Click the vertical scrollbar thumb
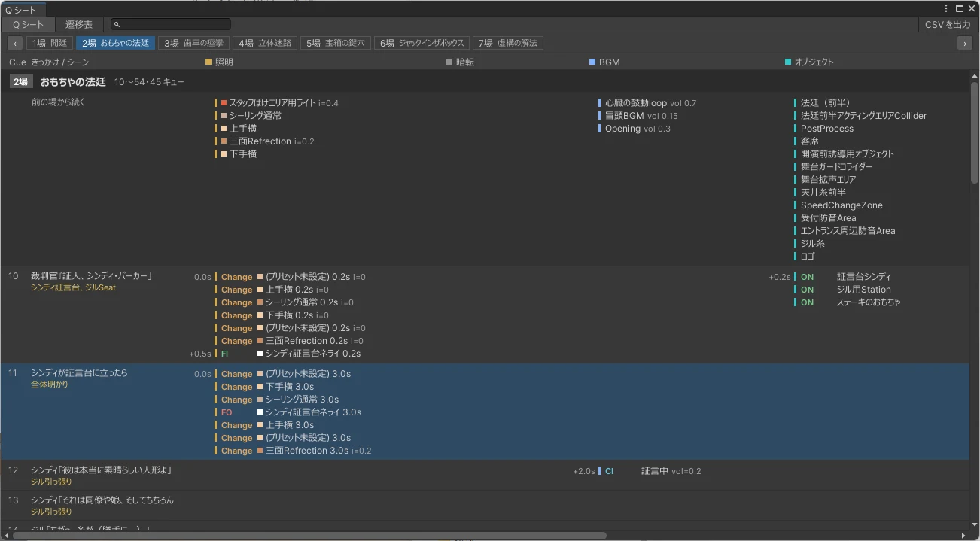 pos(974,132)
